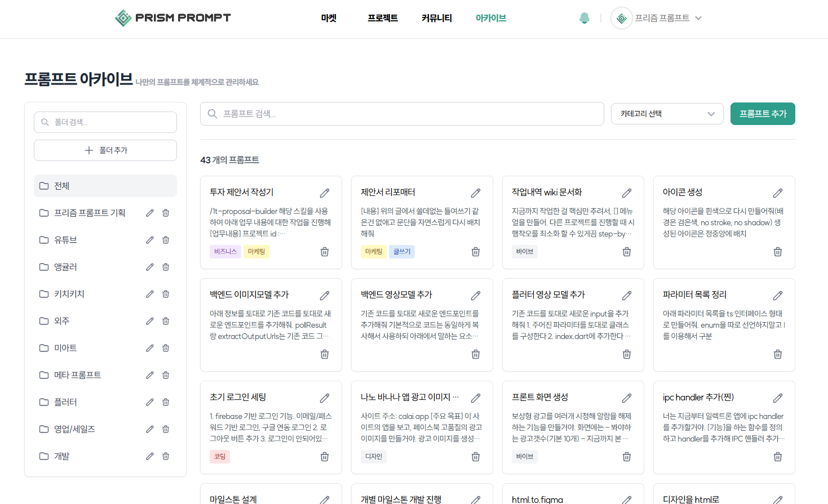Delete the 아이콘 생성 prompt
Viewport: 828px width, 504px height.
[778, 252]
